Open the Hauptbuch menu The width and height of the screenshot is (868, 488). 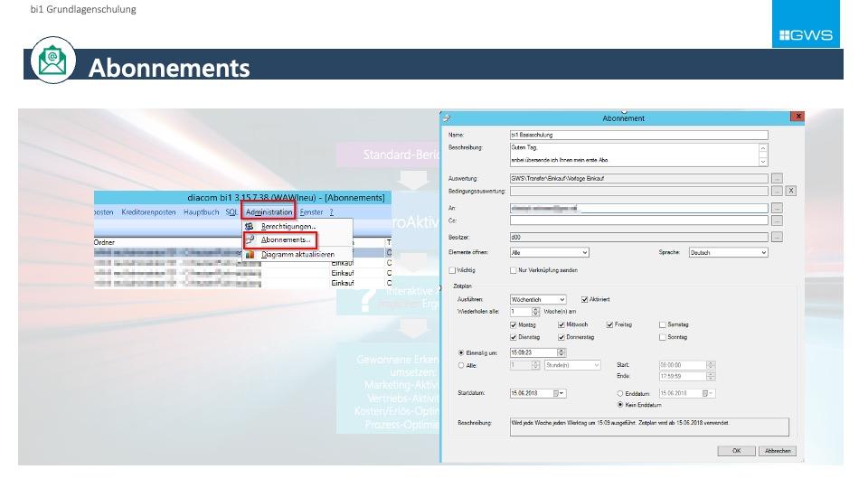(201, 211)
